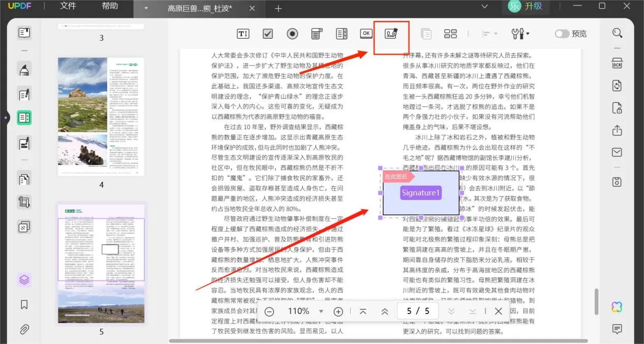Toggle the 预览 preview switch
Viewport: 644px width, 344px height.
[x=562, y=34]
